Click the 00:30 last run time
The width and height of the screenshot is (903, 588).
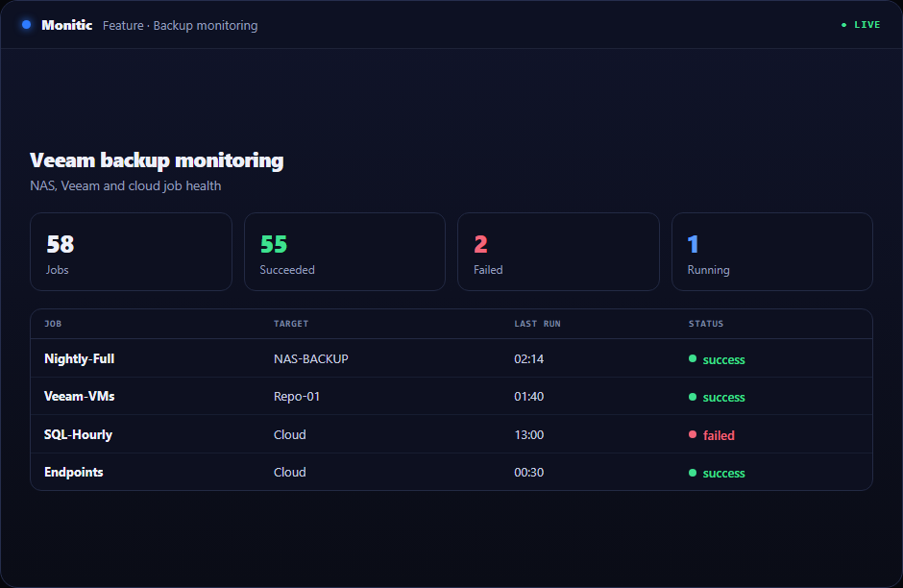pyautogui.click(x=528, y=473)
